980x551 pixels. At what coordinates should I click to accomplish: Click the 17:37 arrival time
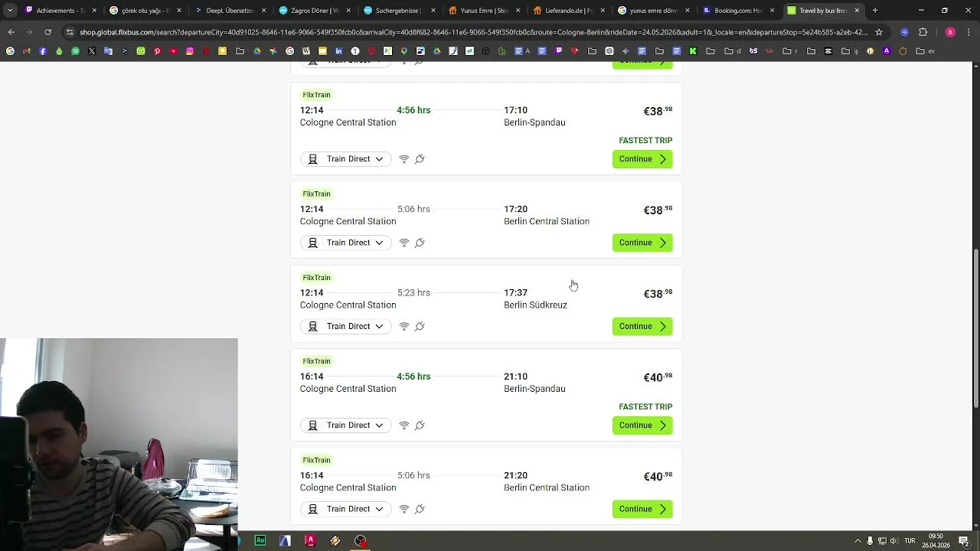515,293
